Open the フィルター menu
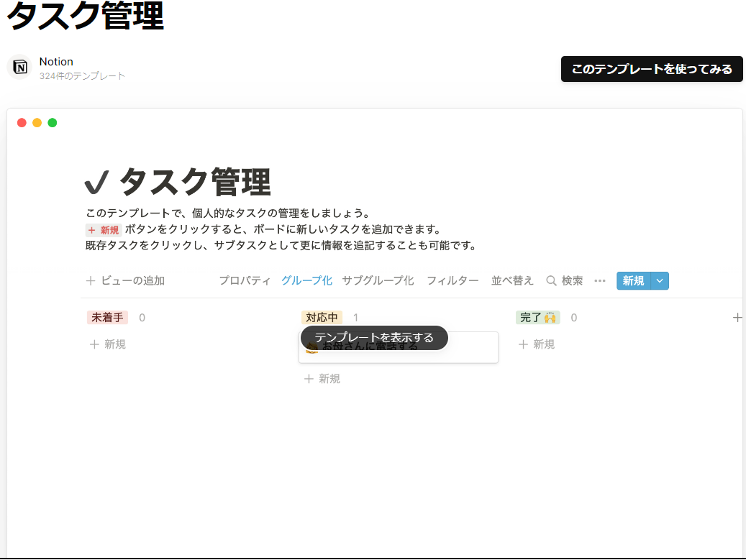 [x=452, y=281]
